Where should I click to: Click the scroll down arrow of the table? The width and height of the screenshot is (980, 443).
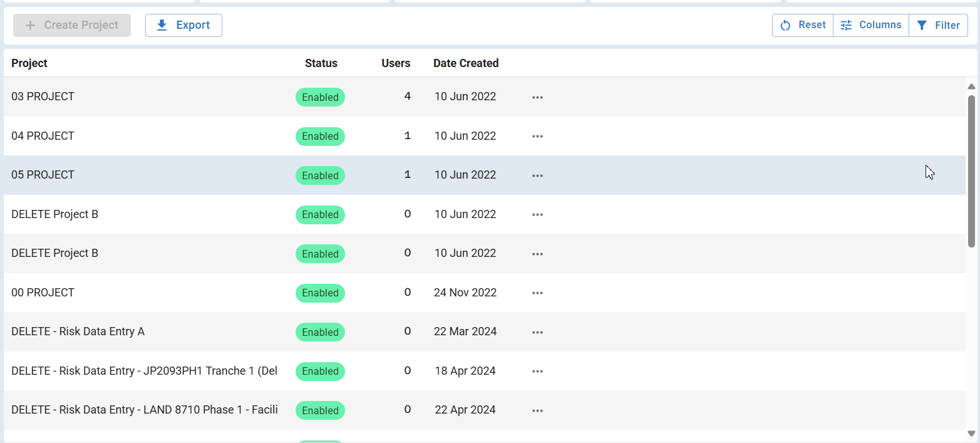point(971,433)
